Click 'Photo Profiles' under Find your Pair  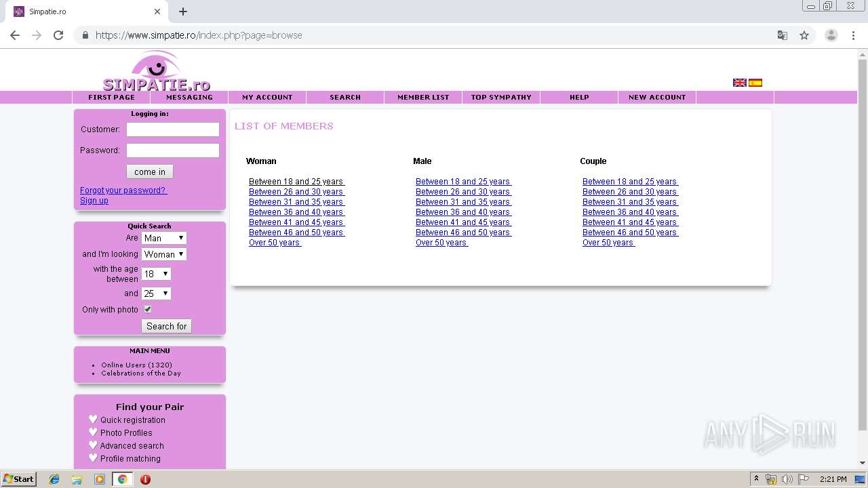(126, 433)
